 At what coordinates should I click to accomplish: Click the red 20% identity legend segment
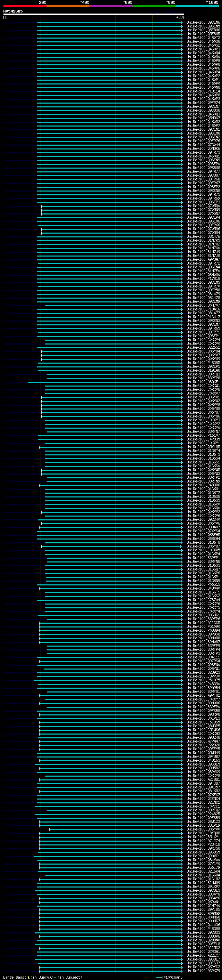(25, 6)
